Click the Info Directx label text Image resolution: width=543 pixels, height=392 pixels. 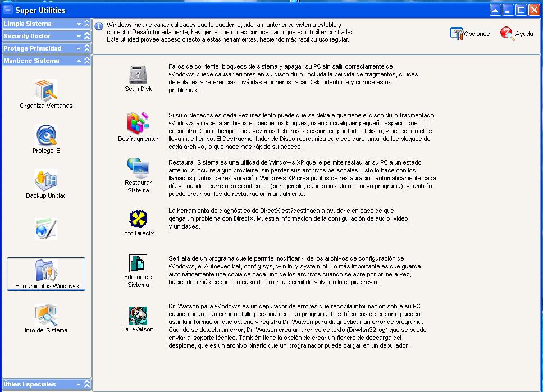tap(138, 234)
